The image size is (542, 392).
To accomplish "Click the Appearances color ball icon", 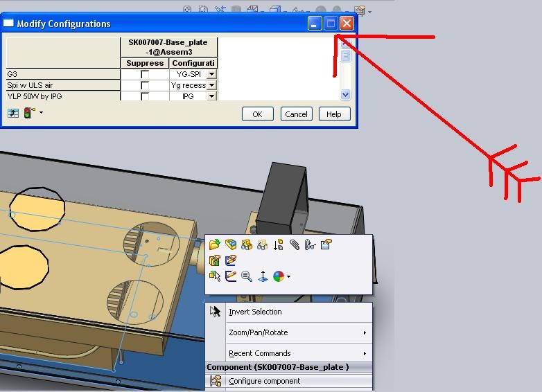I will click(x=279, y=276).
